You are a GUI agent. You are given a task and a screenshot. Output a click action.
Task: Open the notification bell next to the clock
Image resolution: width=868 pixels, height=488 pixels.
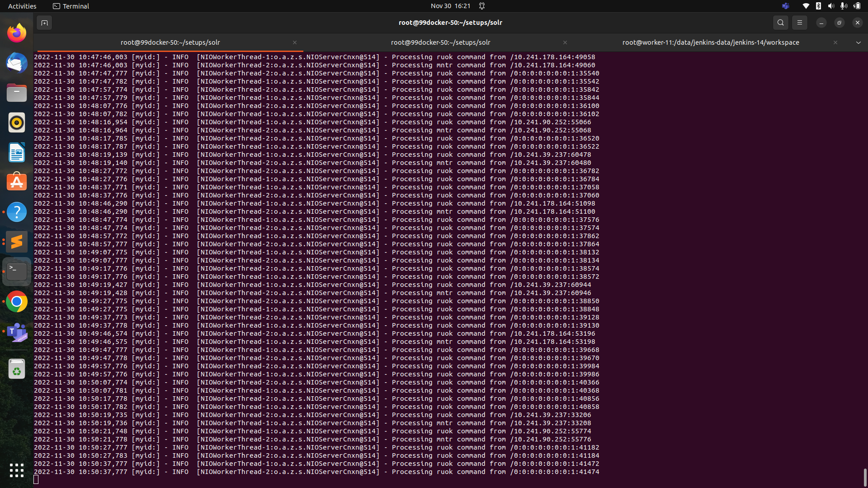click(x=481, y=6)
